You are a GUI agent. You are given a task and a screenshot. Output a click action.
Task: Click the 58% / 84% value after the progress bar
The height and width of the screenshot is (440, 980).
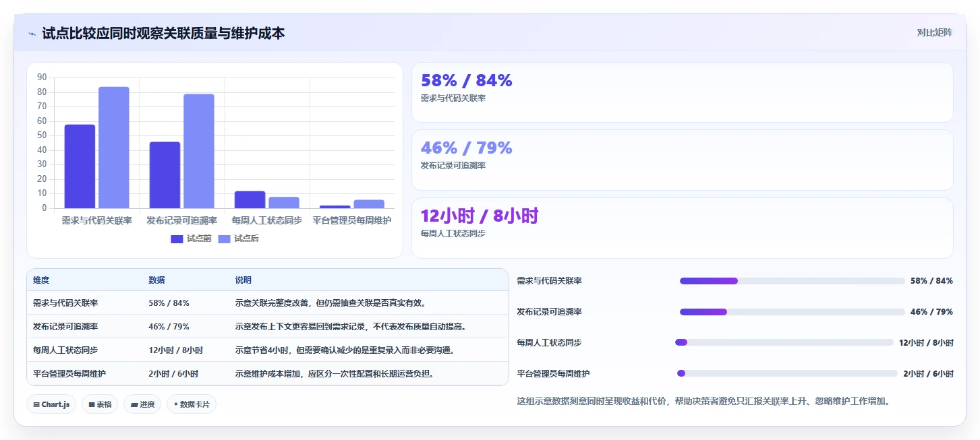point(931,281)
